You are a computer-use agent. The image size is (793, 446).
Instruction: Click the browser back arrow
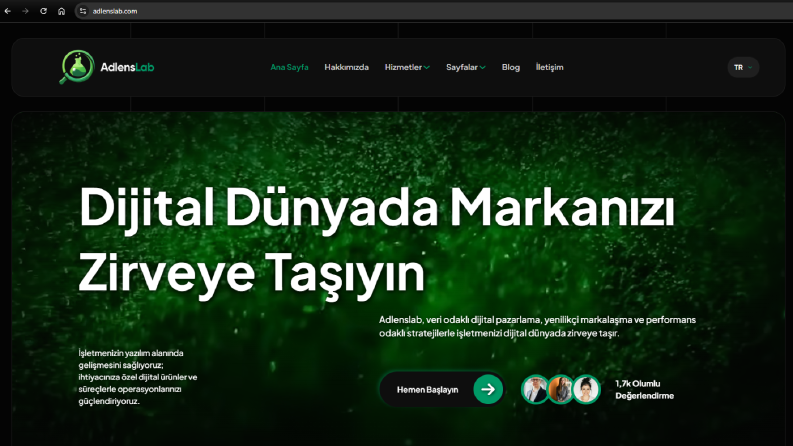pyautogui.click(x=8, y=11)
